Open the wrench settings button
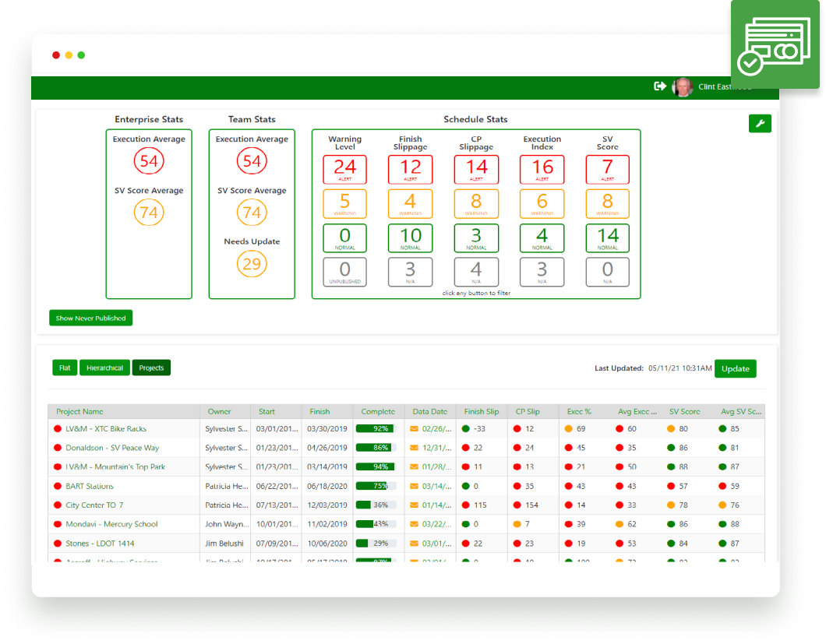826x644 pixels. click(760, 124)
